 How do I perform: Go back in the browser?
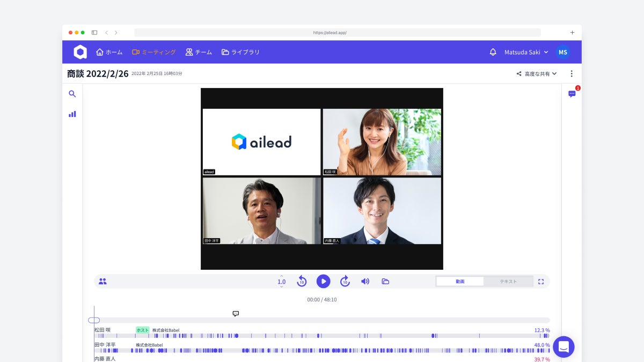point(106,33)
